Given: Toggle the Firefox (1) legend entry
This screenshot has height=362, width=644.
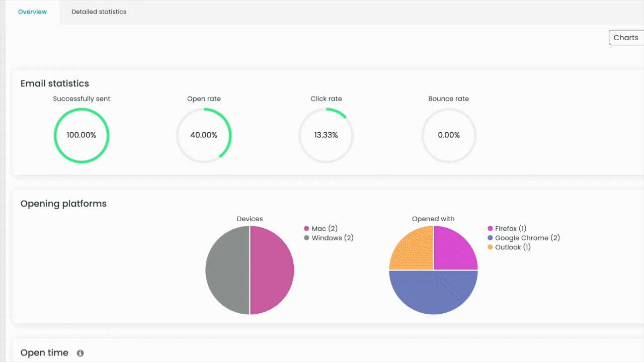Looking at the screenshot, I should click(x=507, y=229).
